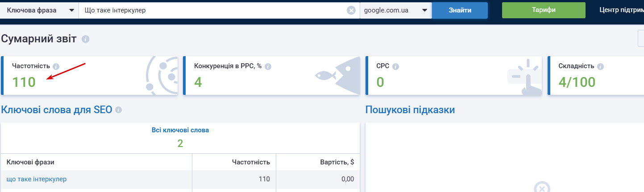The image size is (644, 192).
Task: Sort by Частотність column header
Action: tap(251, 162)
